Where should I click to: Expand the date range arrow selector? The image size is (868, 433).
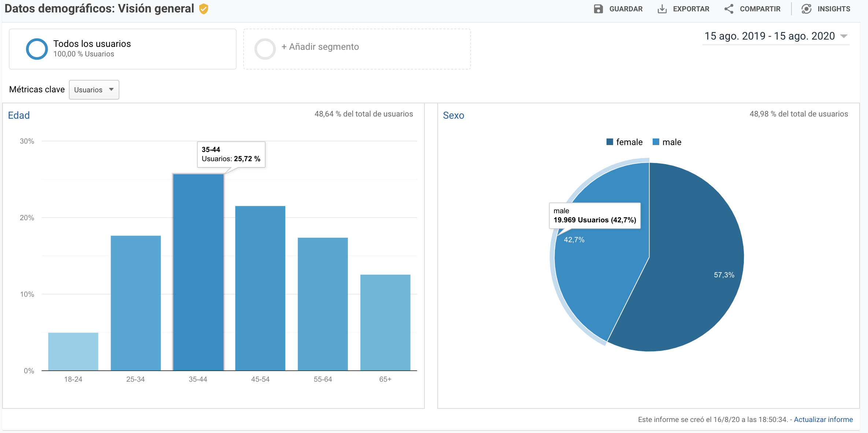pos(844,36)
